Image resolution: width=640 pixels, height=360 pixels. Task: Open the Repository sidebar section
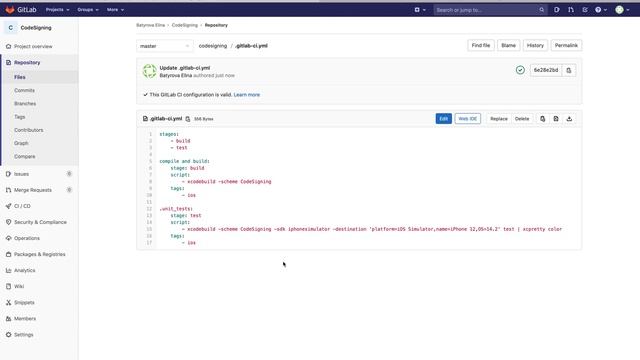tap(27, 62)
